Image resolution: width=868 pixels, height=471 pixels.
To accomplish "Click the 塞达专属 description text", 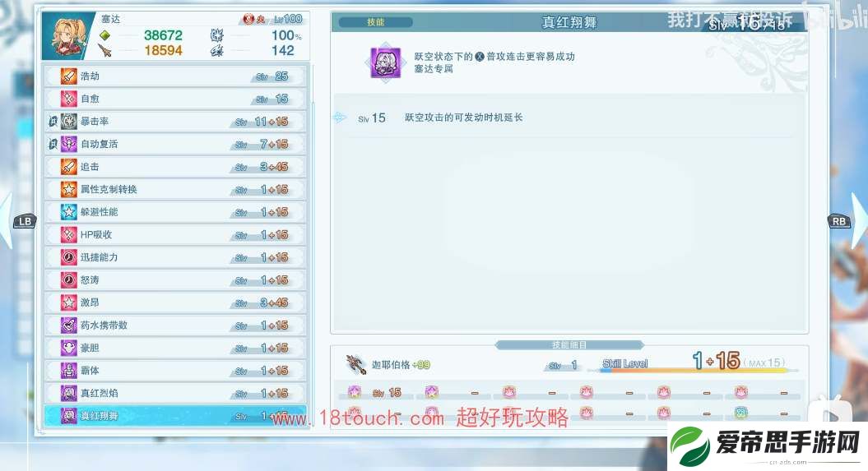I will [434, 68].
